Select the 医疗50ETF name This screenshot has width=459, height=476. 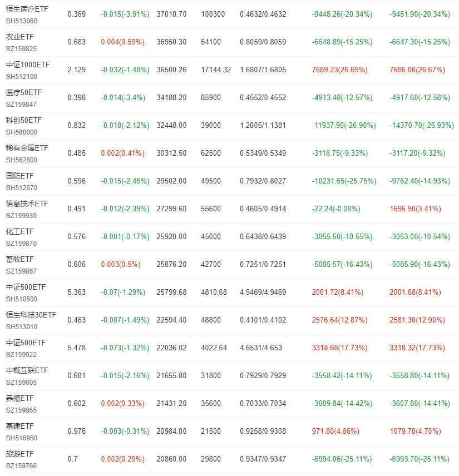(24, 93)
